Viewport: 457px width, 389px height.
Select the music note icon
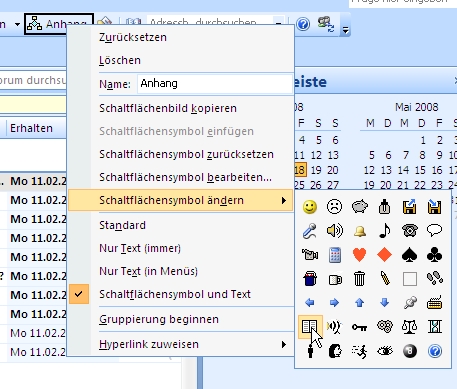(x=385, y=231)
